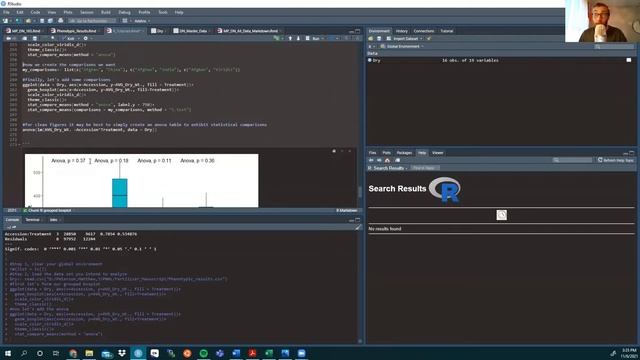
Task: Open the File menu
Action: 6,12
